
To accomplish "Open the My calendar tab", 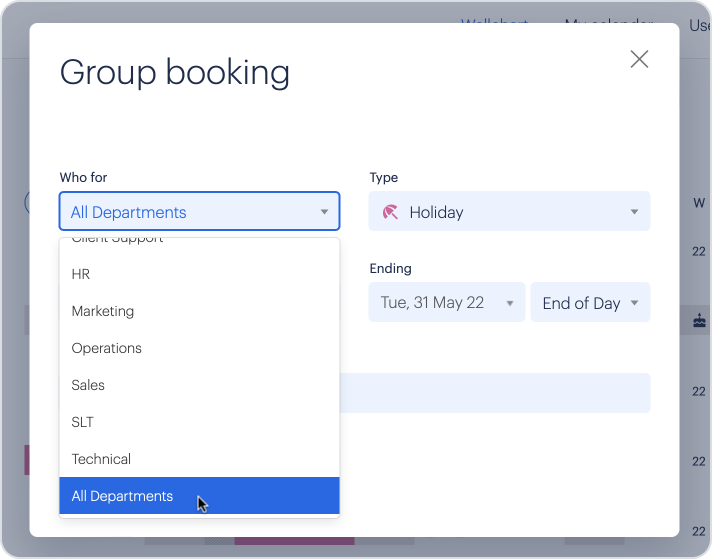I will point(607,24).
